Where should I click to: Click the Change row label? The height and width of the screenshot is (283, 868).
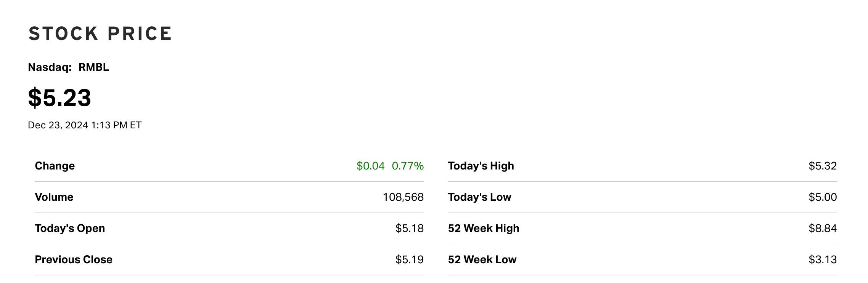click(55, 166)
